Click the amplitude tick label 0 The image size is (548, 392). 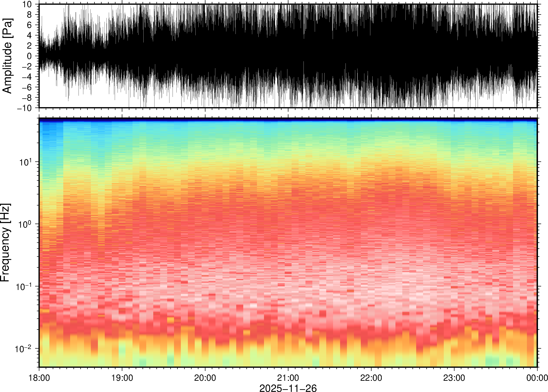[x=29, y=56]
